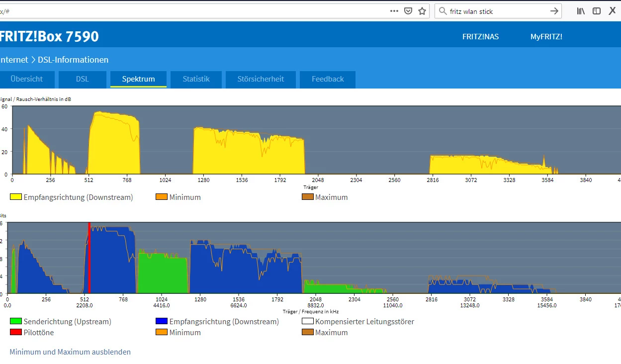Switch to the DSL tab
The height and width of the screenshot is (364, 621).
[82, 79]
